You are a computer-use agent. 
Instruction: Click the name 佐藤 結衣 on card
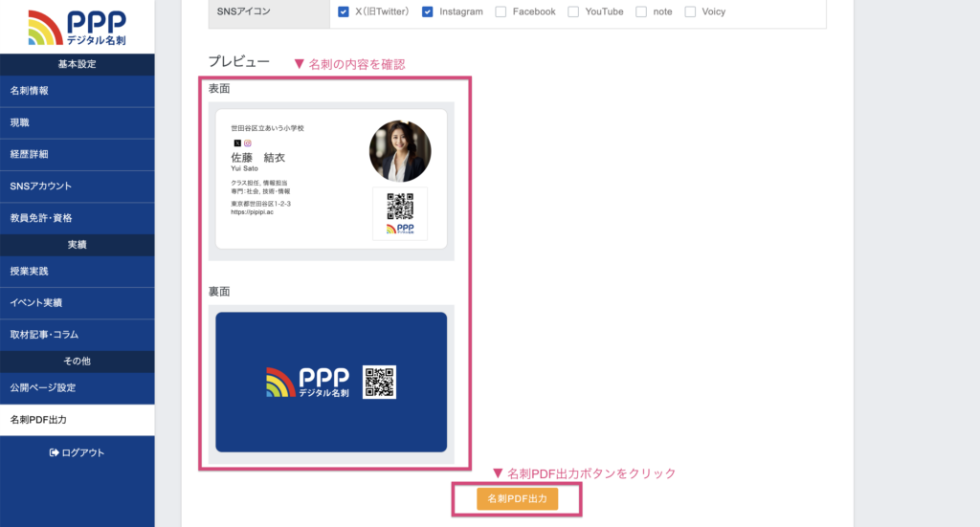258,158
